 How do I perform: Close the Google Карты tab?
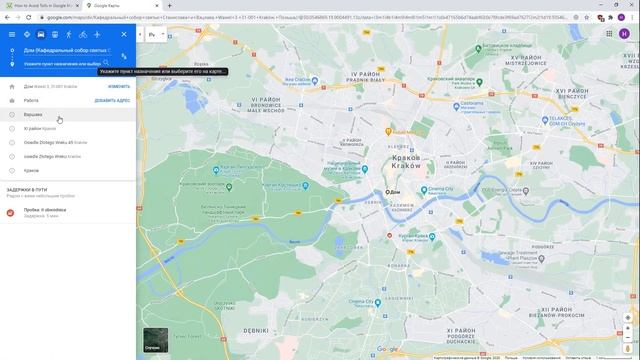(x=157, y=6)
